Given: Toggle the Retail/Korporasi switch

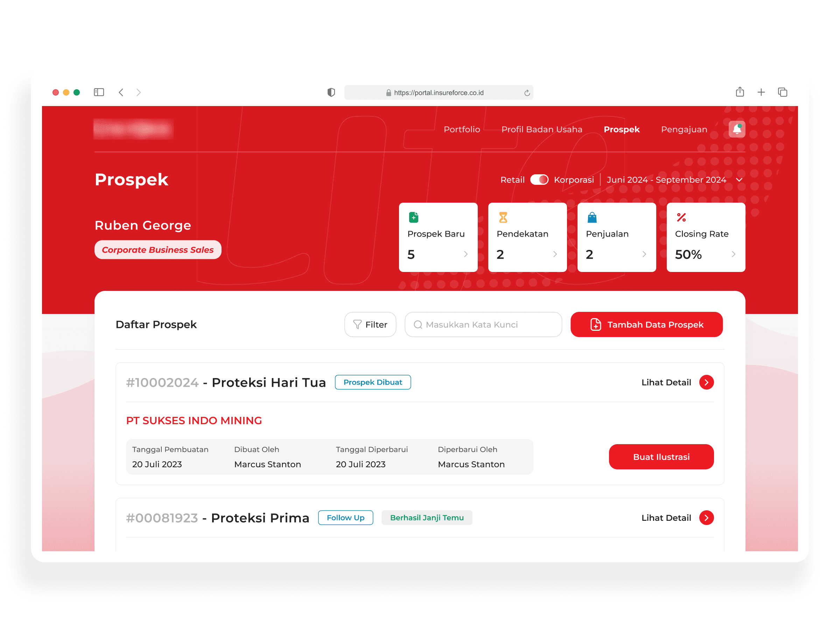Looking at the screenshot, I should pos(539,180).
